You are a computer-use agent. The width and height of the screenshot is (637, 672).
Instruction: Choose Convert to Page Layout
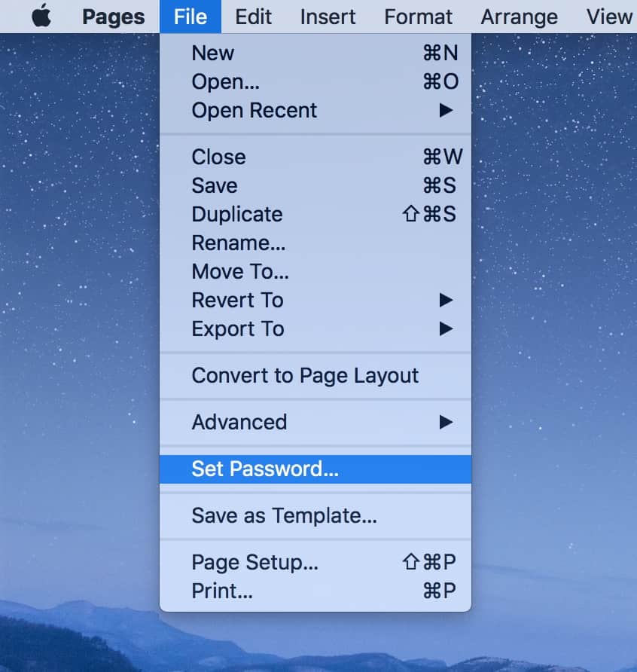[x=305, y=376]
